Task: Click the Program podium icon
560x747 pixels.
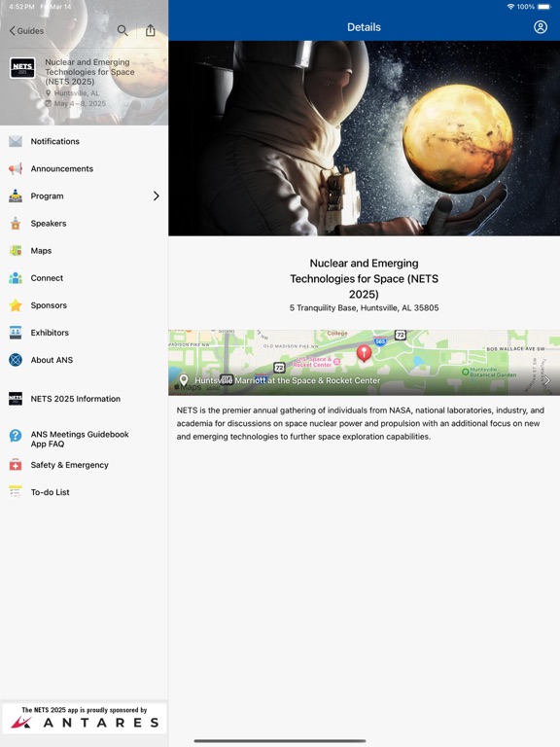Action: point(16,196)
